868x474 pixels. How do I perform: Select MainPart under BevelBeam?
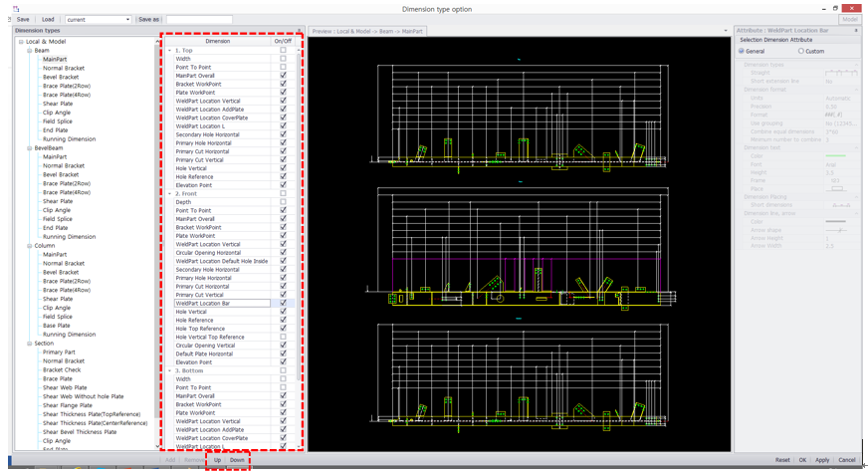point(55,156)
